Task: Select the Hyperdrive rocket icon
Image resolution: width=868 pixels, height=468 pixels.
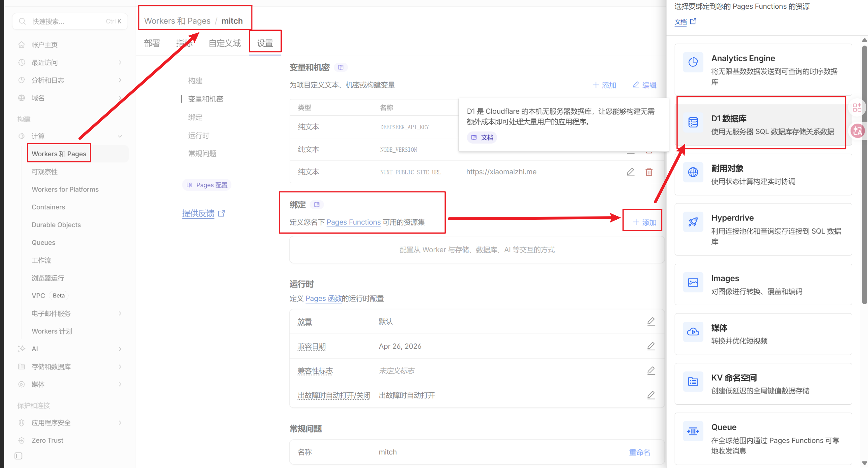Action: click(x=693, y=222)
